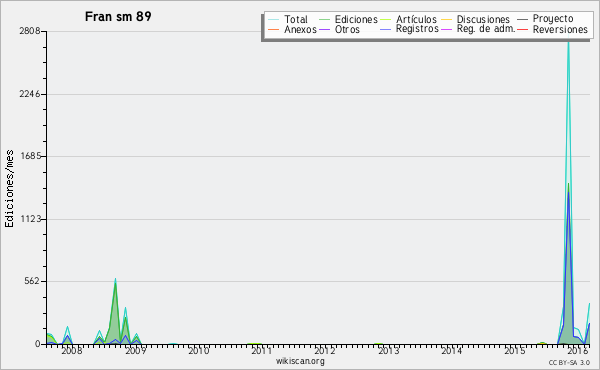600x370 pixels.
Task: Click the red Reversiones legend line swatch
Action: coord(522,29)
